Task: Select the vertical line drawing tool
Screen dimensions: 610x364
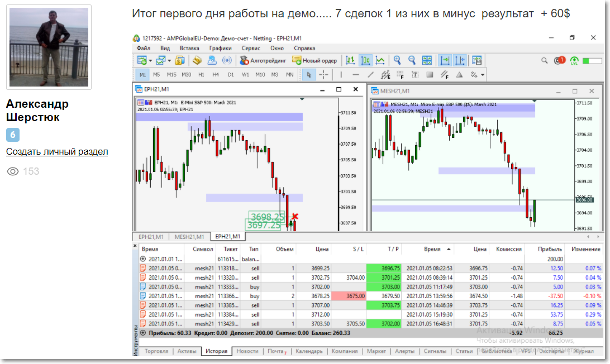Action: tap(341, 75)
